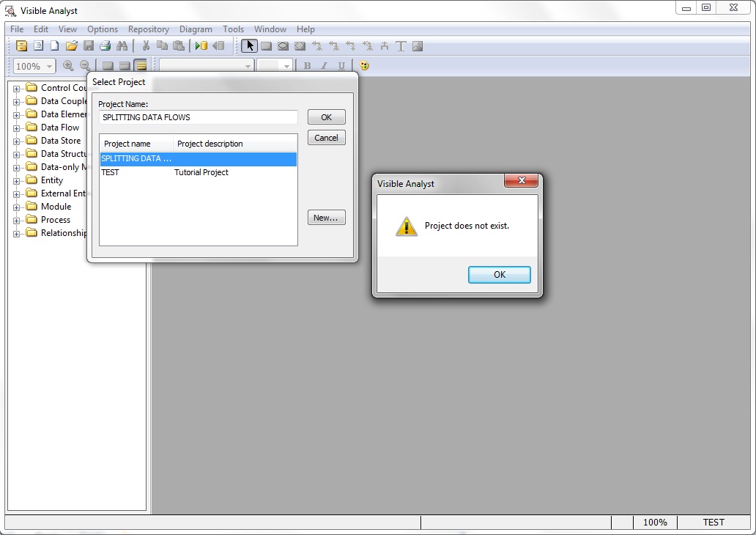Click the clipboard Paste icon
Image resolution: width=756 pixels, height=535 pixels.
(x=179, y=46)
